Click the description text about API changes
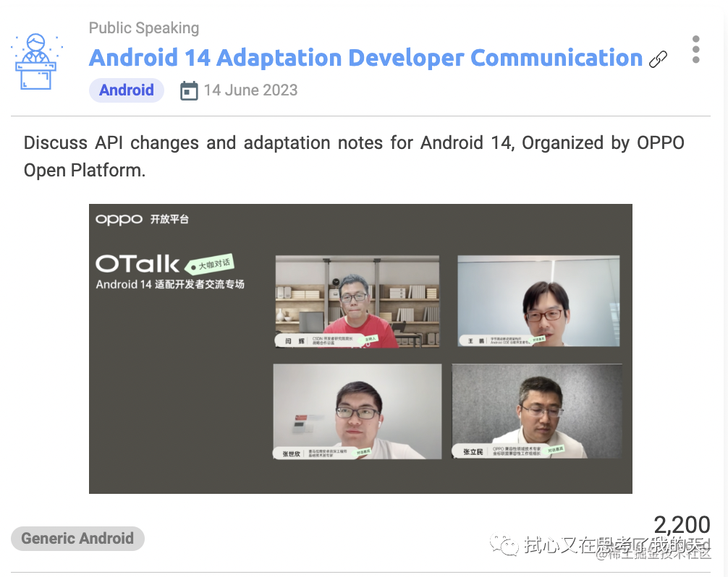The height and width of the screenshot is (577, 728). pyautogui.click(x=354, y=156)
